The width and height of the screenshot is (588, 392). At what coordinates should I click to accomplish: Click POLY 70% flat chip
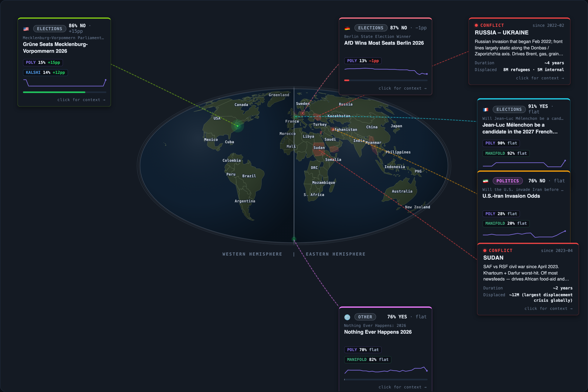(x=363, y=350)
